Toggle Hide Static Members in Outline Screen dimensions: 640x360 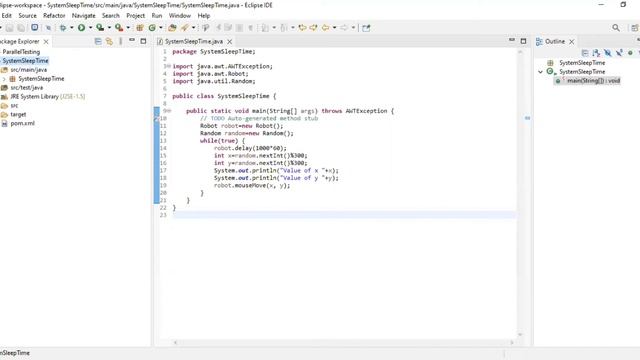[x=619, y=53]
